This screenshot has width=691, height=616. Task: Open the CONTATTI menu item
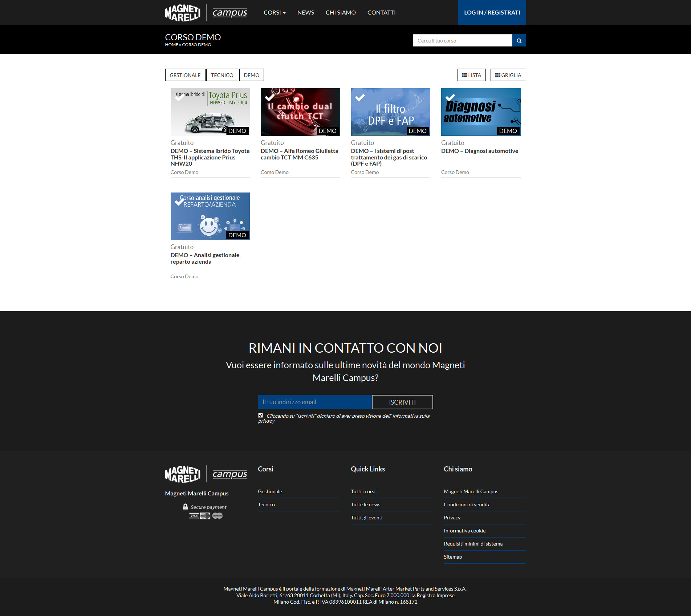coord(381,12)
